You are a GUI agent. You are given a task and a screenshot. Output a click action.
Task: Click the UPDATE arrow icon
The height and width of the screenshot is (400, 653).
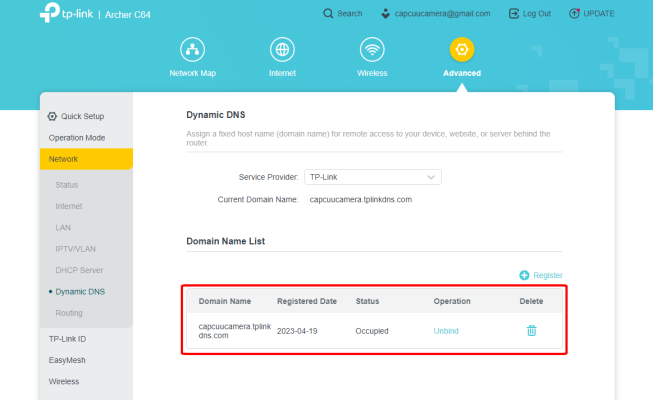click(574, 14)
